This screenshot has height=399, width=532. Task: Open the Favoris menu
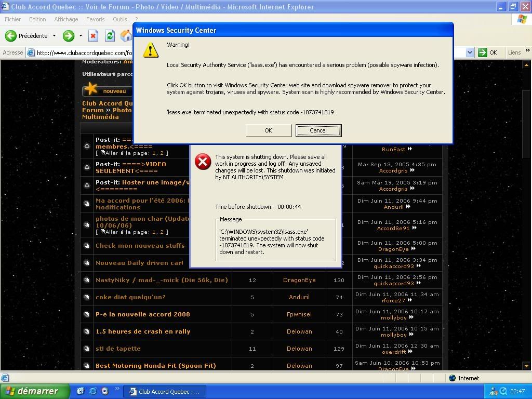click(x=96, y=19)
